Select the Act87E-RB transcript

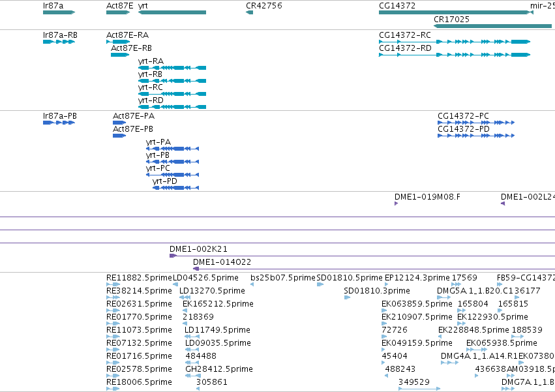(120, 55)
